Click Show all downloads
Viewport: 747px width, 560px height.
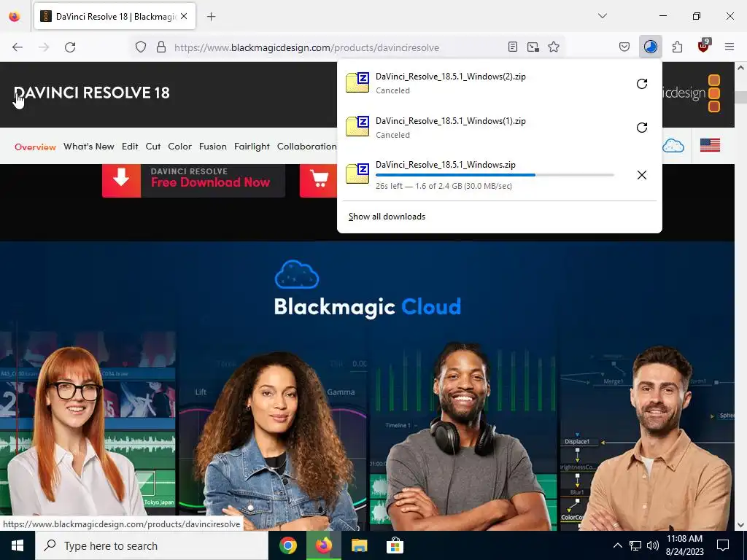pyautogui.click(x=387, y=217)
